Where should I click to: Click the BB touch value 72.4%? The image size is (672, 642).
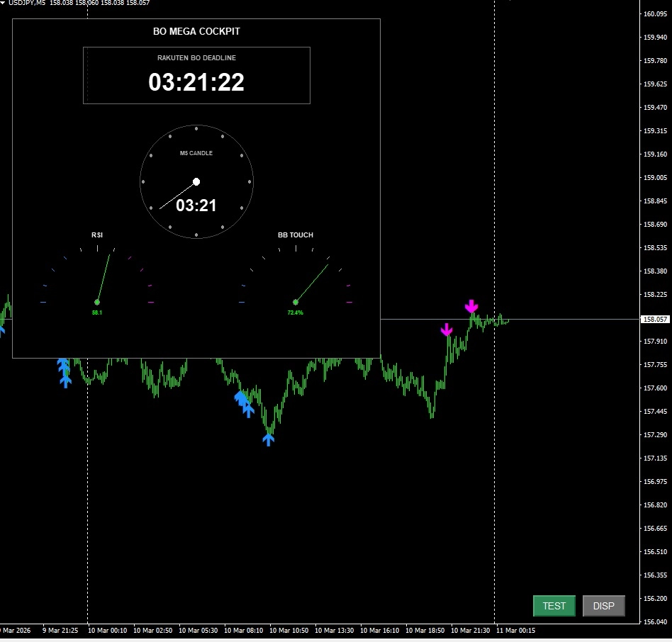(x=296, y=312)
